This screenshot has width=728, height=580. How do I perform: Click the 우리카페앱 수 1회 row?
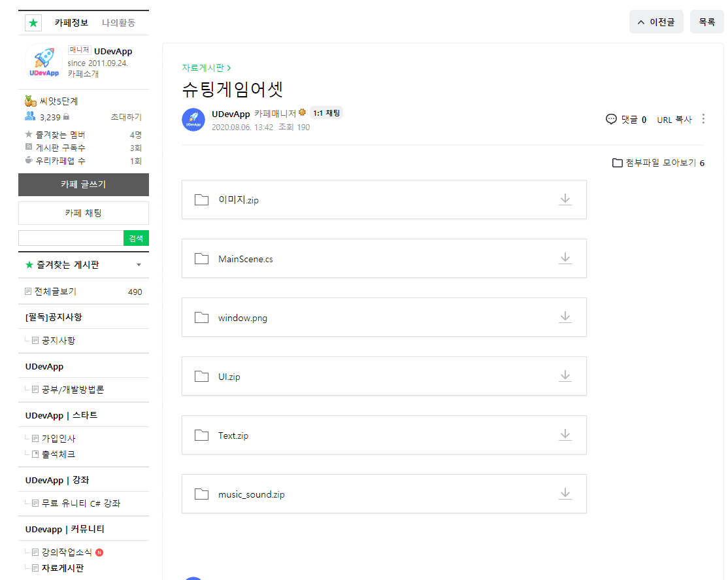(x=84, y=161)
